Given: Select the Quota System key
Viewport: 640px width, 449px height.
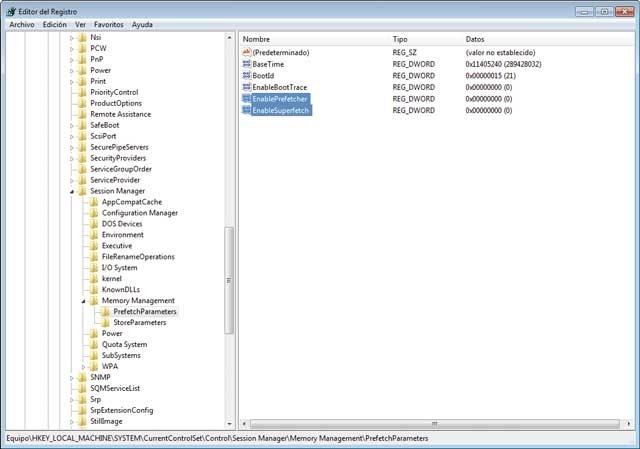Looking at the screenshot, I should click(124, 345).
